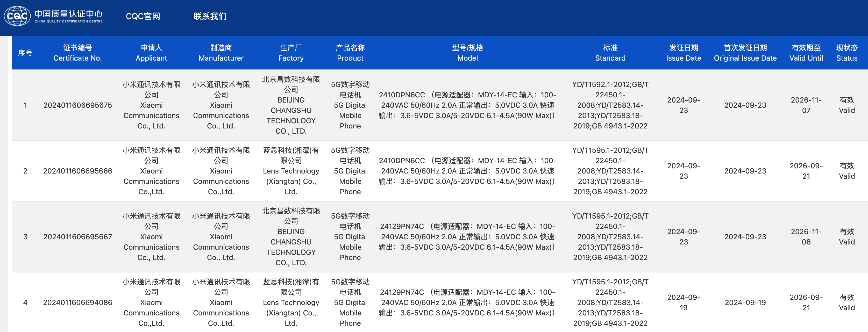Click row 1 factory BEIJING CHANGSHU TECHNOLOGY

click(x=291, y=105)
